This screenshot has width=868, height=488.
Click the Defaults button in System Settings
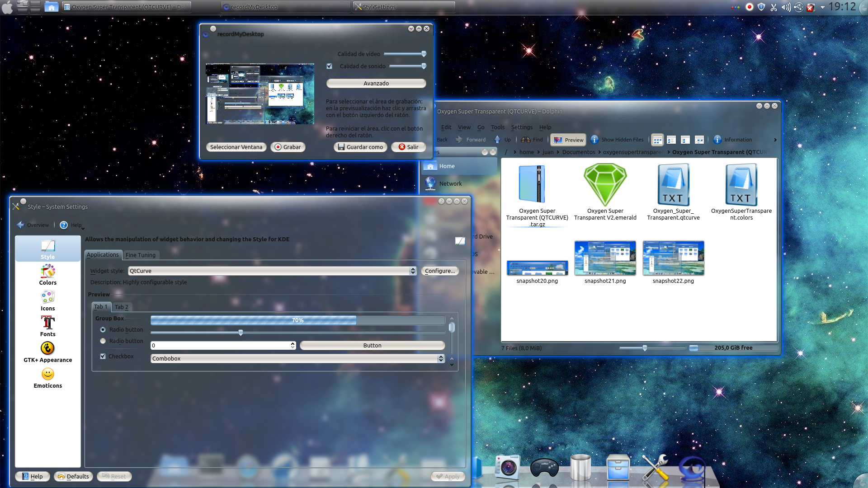click(73, 476)
